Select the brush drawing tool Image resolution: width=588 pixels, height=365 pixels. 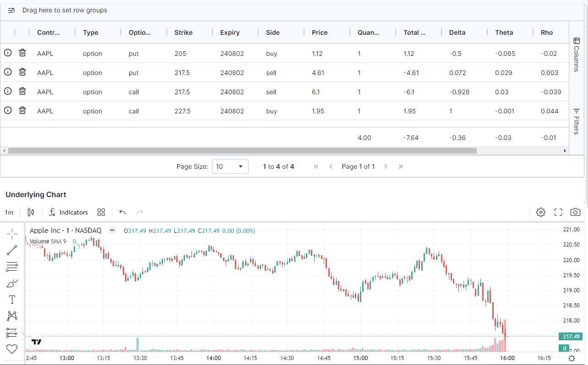(x=12, y=283)
